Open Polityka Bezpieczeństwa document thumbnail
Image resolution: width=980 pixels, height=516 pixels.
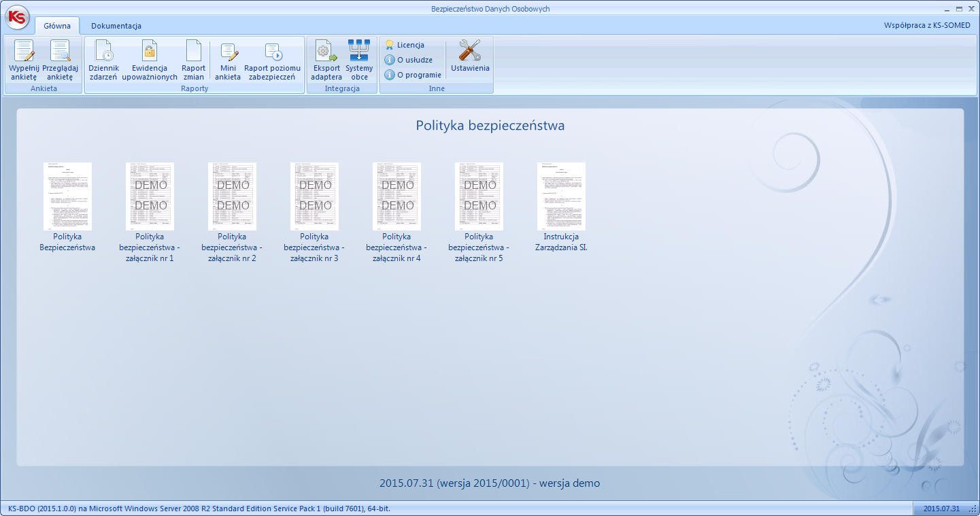[67, 196]
